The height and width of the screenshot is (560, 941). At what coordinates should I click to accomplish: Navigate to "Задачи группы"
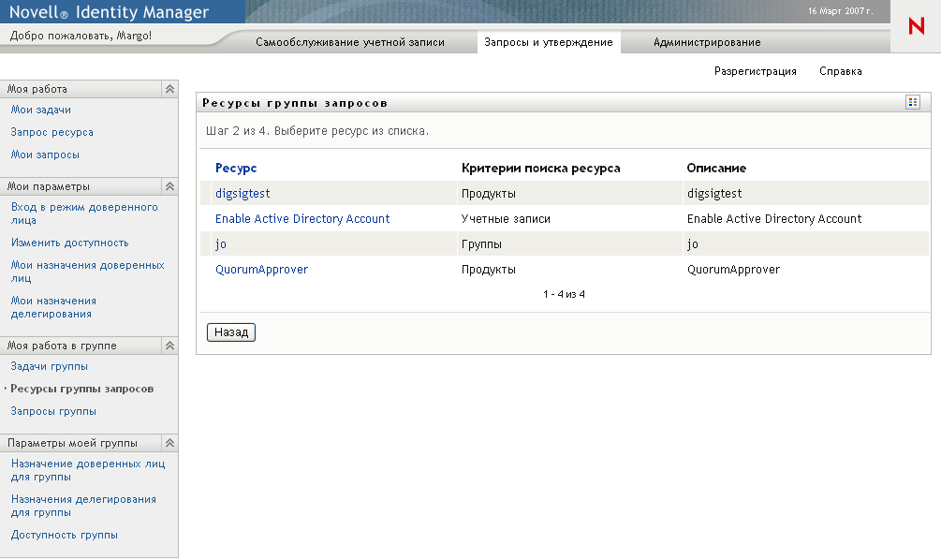(51, 367)
